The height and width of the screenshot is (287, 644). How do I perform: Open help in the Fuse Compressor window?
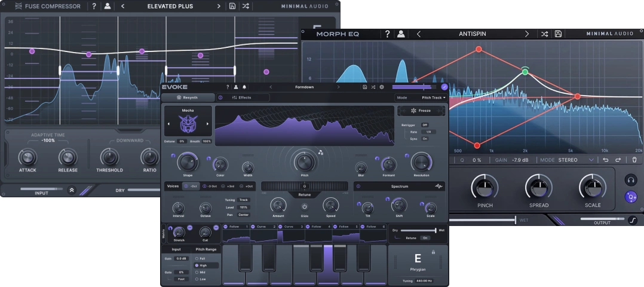(x=94, y=6)
